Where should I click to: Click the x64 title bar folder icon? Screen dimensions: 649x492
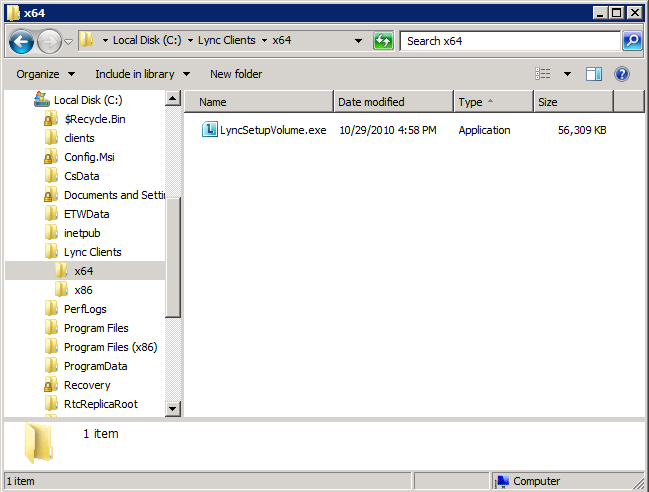coord(14,13)
